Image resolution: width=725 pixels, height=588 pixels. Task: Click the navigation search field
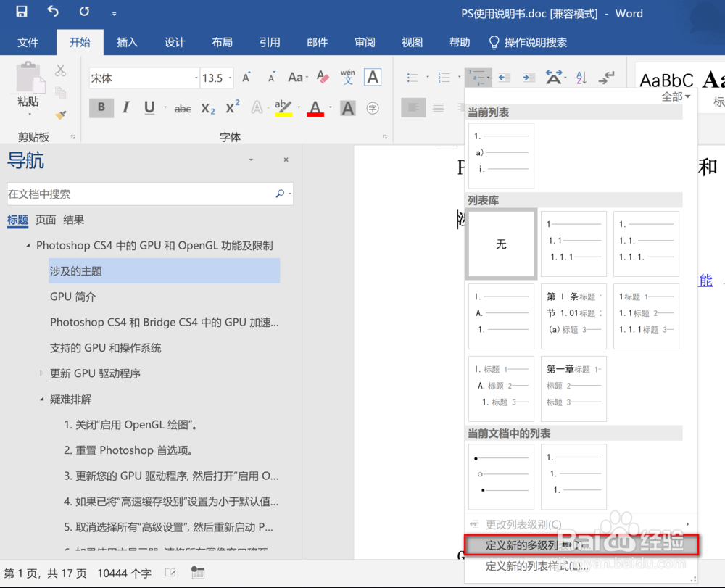(150, 194)
